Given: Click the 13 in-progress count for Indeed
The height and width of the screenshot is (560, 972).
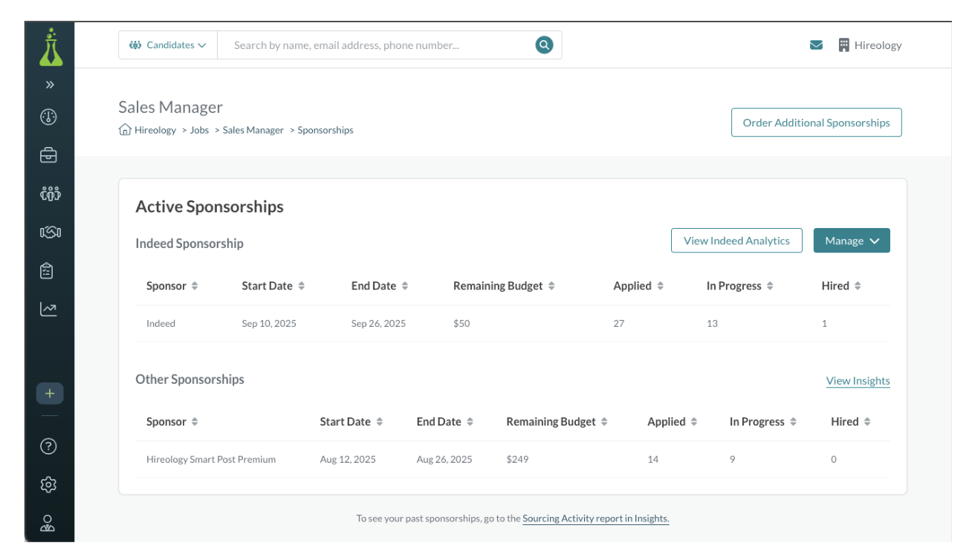Looking at the screenshot, I should [712, 324].
